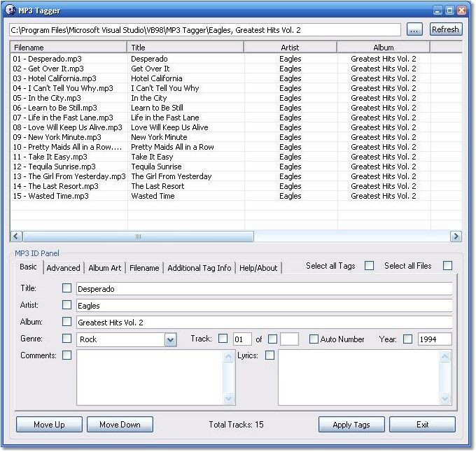Select file 13 - The Girl From Yesterday.mp3
The height and width of the screenshot is (452, 476).
pos(69,176)
